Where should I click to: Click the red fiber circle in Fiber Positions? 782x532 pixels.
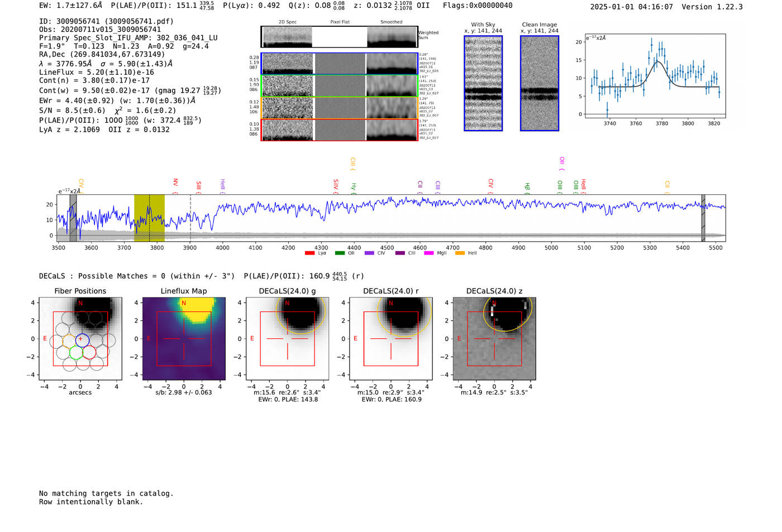89,352
